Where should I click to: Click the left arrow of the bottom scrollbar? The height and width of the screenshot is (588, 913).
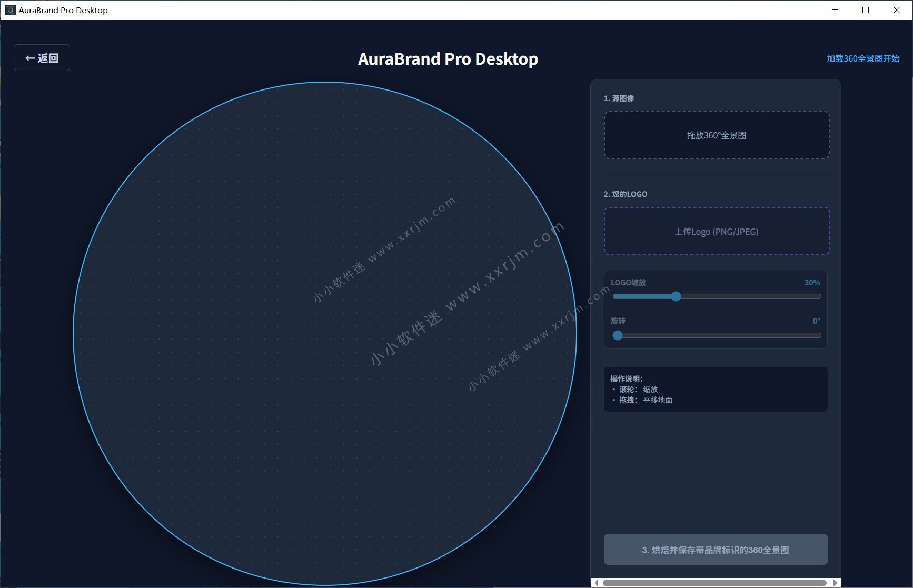click(x=596, y=583)
